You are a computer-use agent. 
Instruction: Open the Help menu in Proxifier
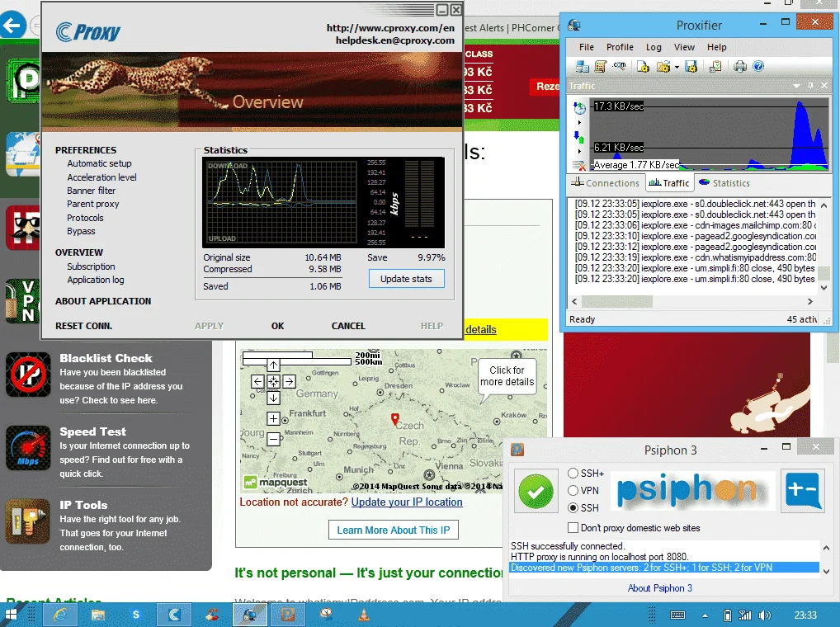pos(717,47)
